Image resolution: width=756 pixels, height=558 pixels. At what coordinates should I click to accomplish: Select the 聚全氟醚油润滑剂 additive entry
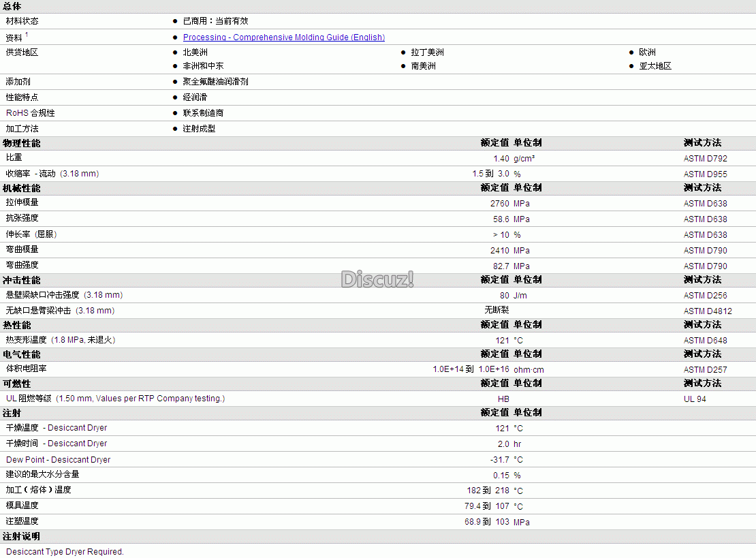215,82
